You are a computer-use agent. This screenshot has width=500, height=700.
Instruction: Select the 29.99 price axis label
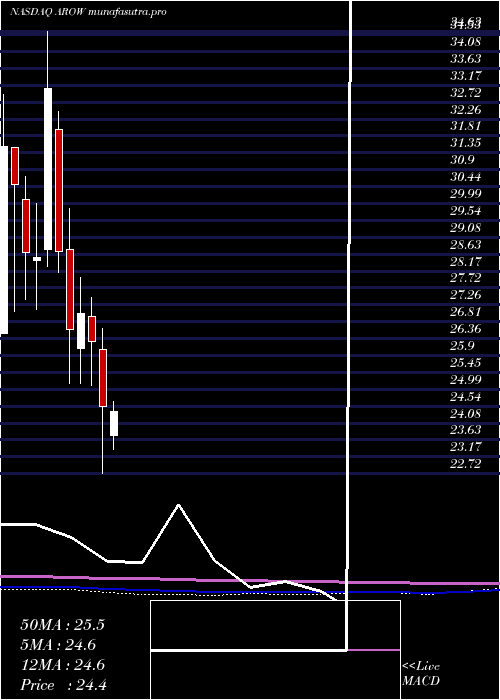pos(466,194)
